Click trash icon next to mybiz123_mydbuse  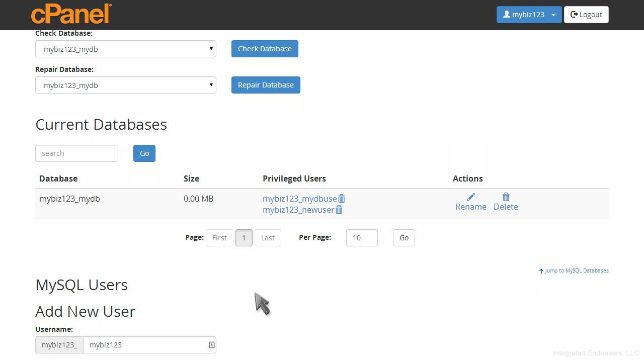[342, 199]
